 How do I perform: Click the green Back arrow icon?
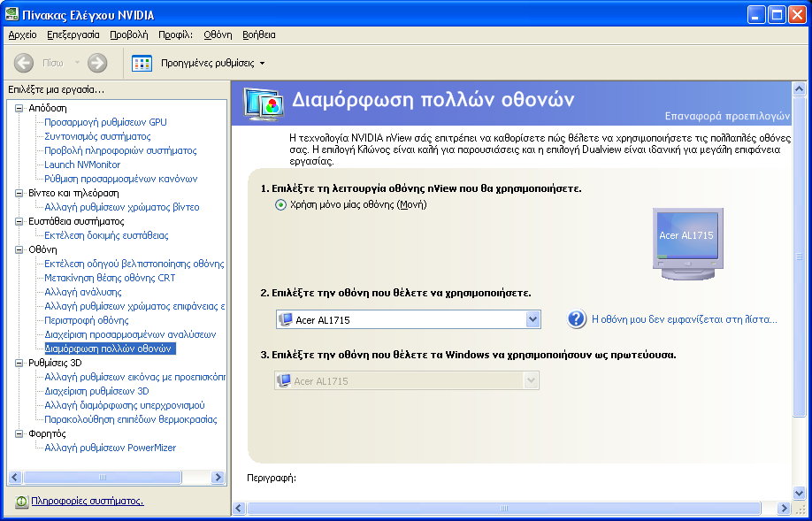[24, 63]
